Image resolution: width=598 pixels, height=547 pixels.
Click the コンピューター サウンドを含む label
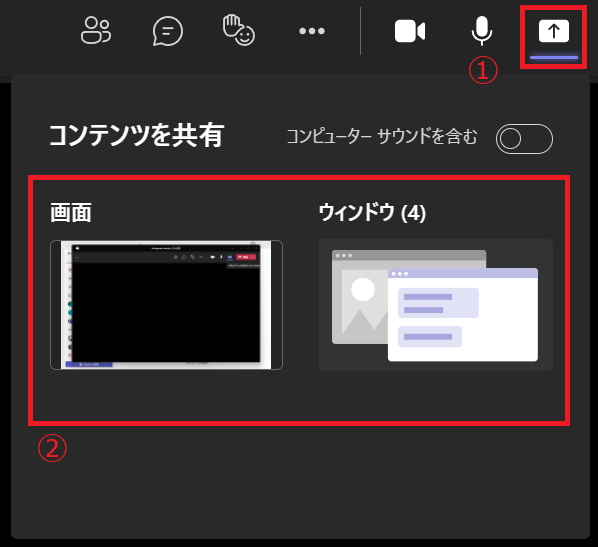point(382,137)
